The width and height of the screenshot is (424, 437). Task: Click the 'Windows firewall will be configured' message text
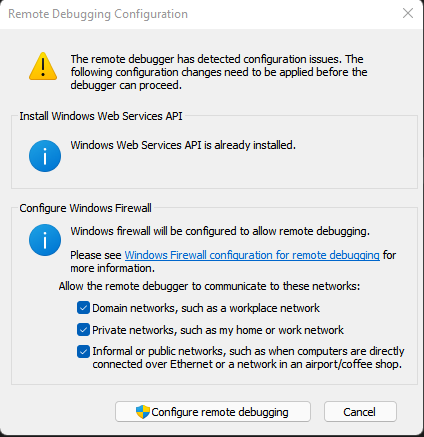click(x=220, y=231)
